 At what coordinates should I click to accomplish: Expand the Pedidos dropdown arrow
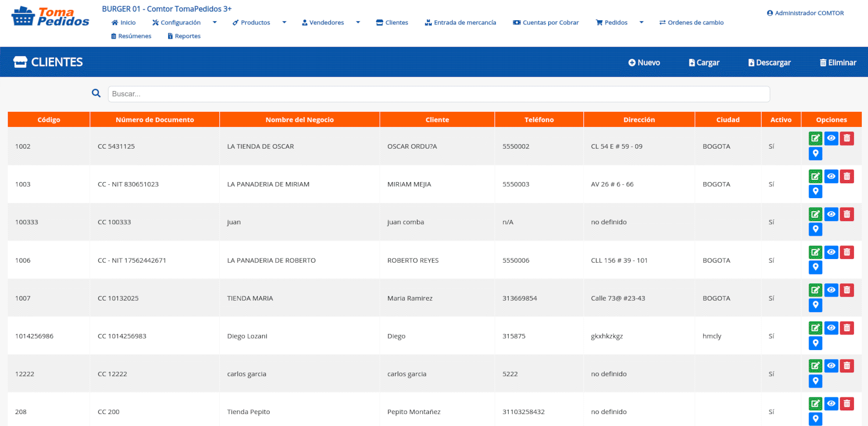pos(641,22)
